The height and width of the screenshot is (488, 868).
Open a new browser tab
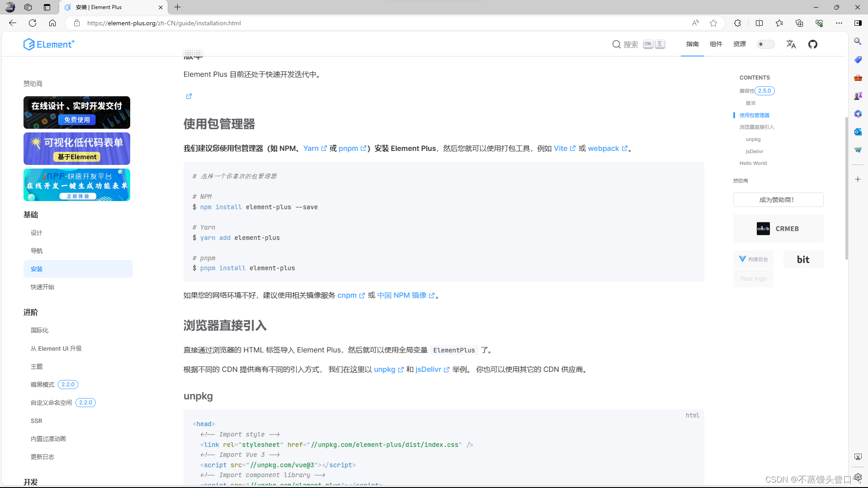pos(178,7)
